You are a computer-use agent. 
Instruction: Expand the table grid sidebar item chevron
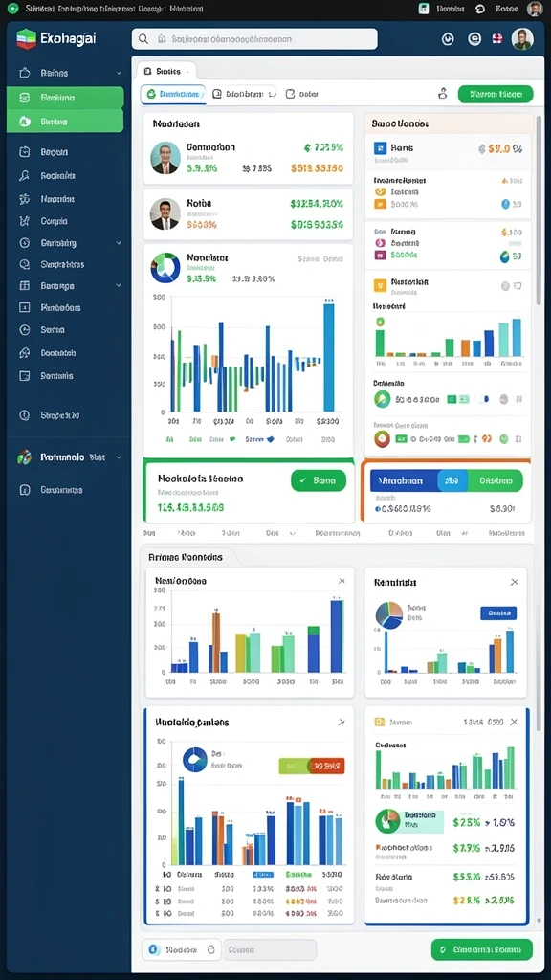[x=119, y=285]
